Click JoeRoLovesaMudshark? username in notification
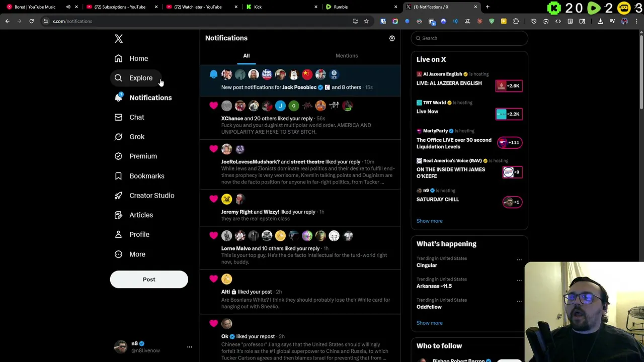The height and width of the screenshot is (362, 644). click(250, 162)
